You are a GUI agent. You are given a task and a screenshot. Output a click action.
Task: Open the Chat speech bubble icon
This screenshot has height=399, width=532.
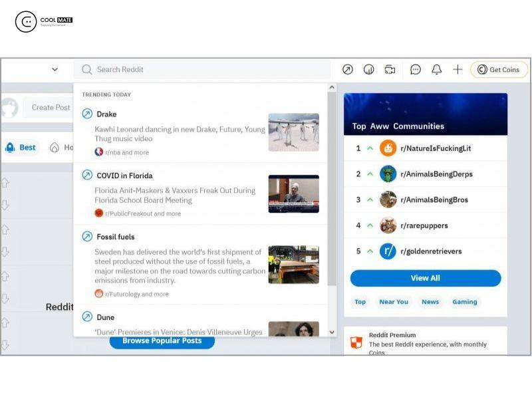click(416, 70)
